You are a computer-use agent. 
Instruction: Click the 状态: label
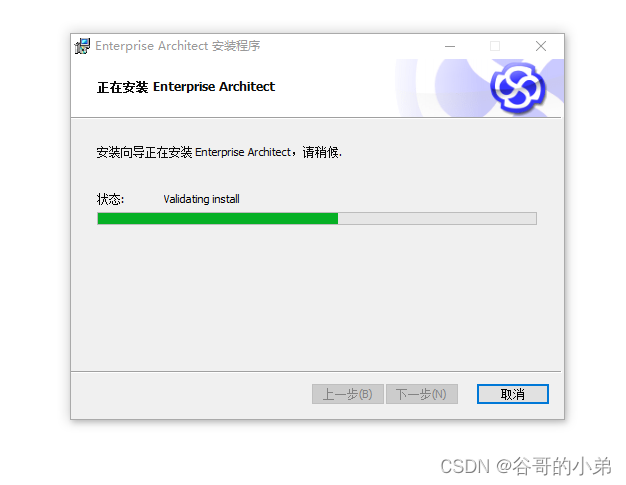pos(110,199)
